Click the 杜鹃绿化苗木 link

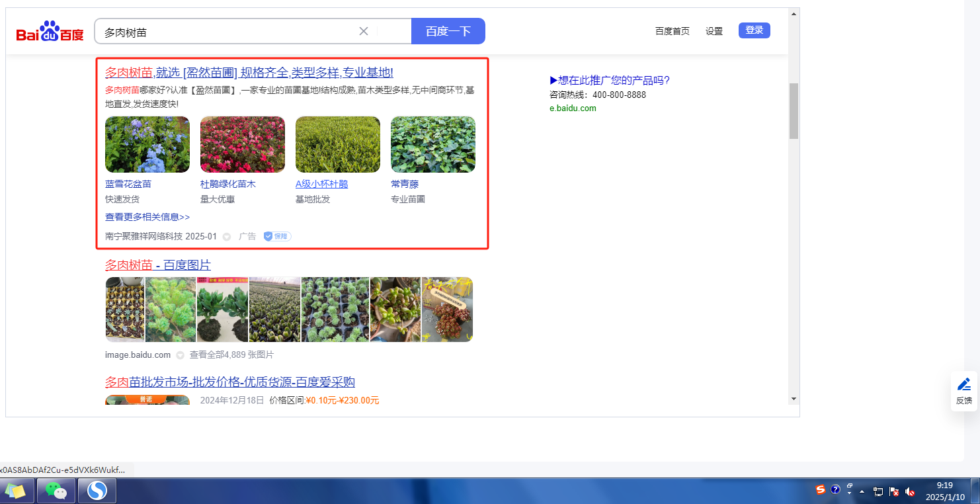tap(228, 184)
